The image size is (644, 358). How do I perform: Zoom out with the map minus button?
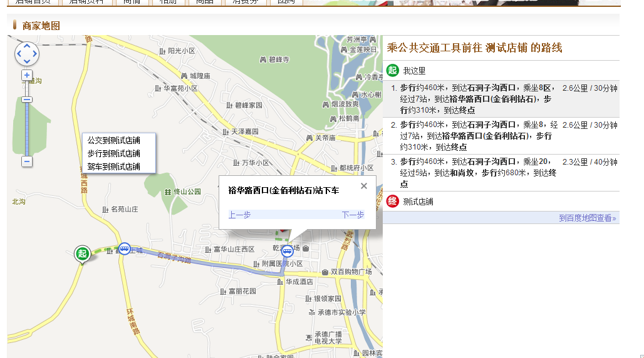(x=27, y=161)
